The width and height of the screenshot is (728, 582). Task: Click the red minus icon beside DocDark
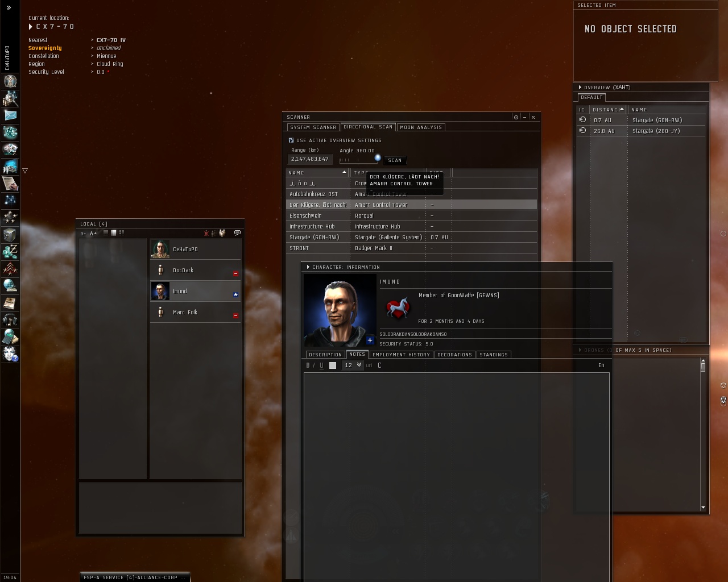[x=235, y=273]
